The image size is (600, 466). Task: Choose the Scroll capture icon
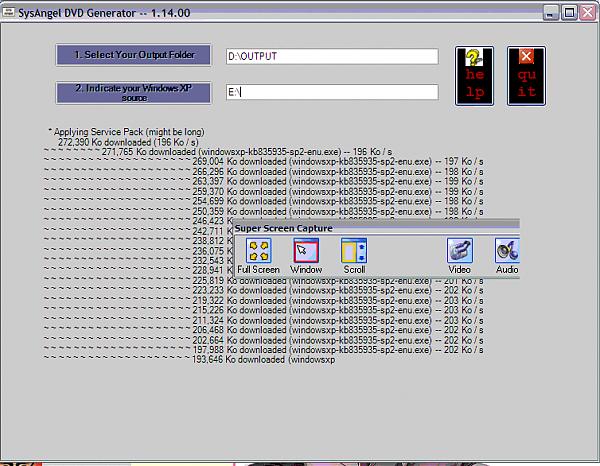354,251
